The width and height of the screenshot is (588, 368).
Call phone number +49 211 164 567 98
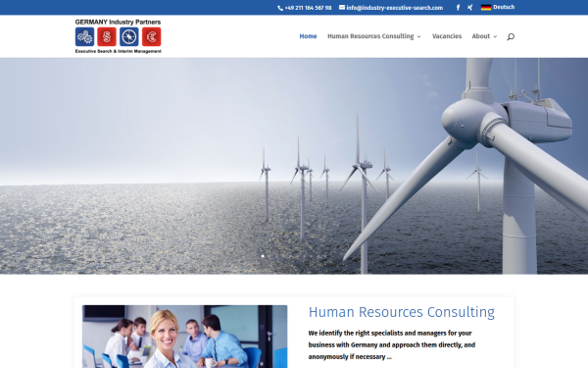pos(308,8)
